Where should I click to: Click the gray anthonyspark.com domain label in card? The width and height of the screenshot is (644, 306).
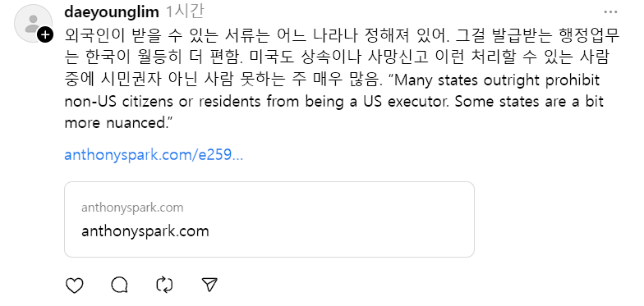[132, 208]
